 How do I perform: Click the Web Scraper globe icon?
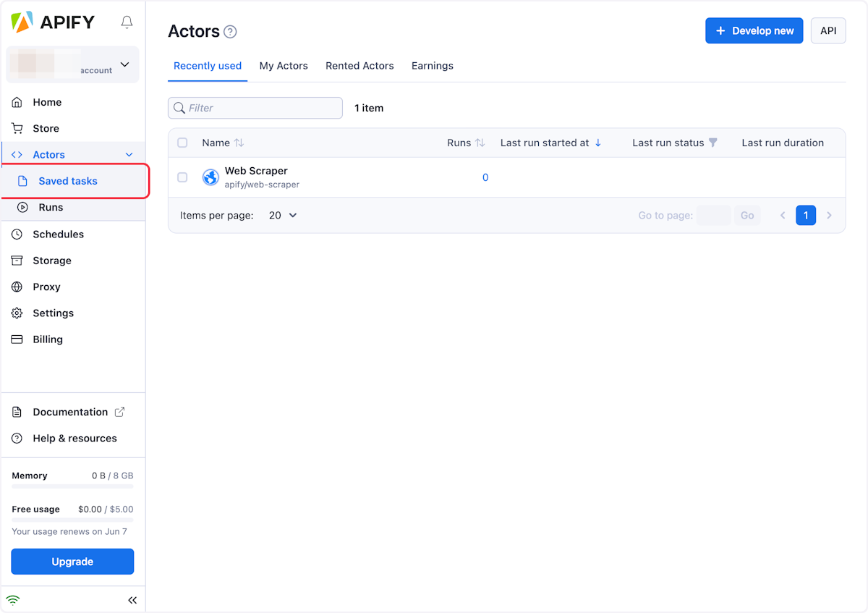(210, 177)
